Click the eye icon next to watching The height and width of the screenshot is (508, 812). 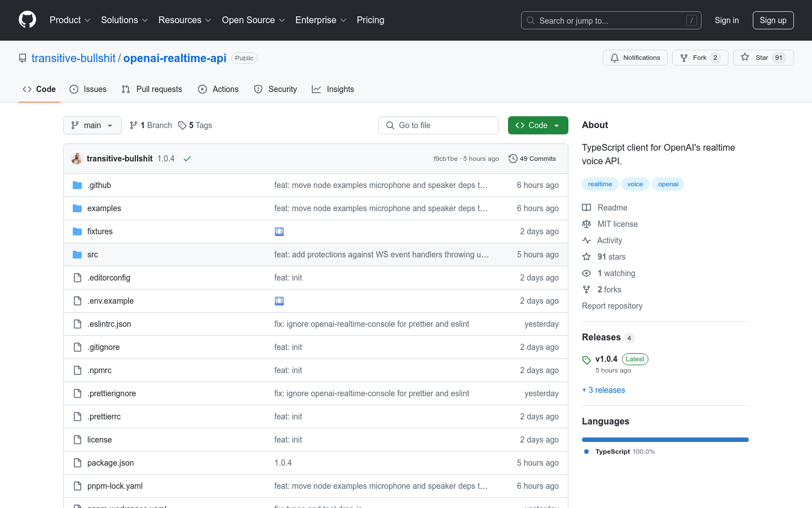tap(586, 273)
